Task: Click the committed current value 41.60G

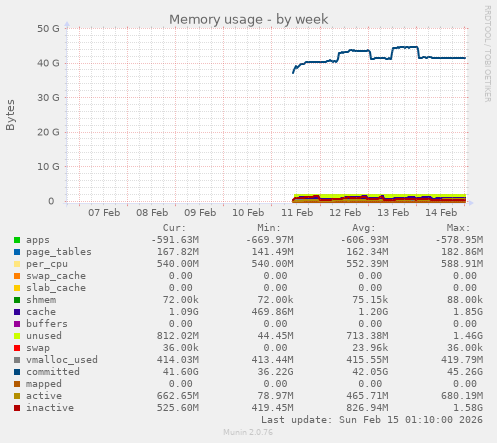Action: click(181, 372)
